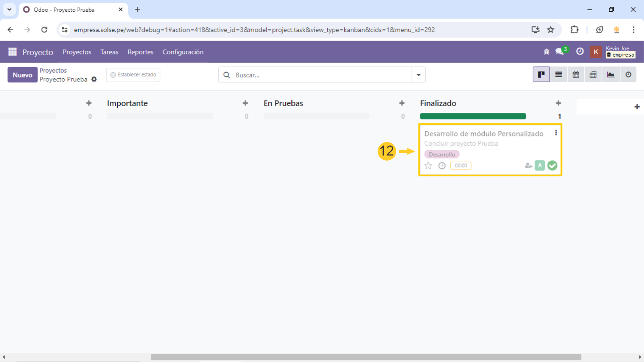Click the Proyectos breadcrumb link

click(x=53, y=71)
